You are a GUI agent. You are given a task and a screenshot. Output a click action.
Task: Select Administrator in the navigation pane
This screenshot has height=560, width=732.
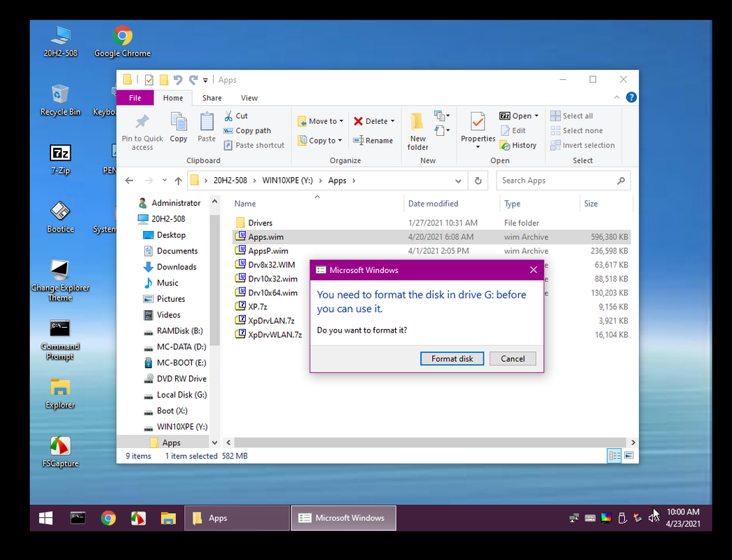point(170,203)
